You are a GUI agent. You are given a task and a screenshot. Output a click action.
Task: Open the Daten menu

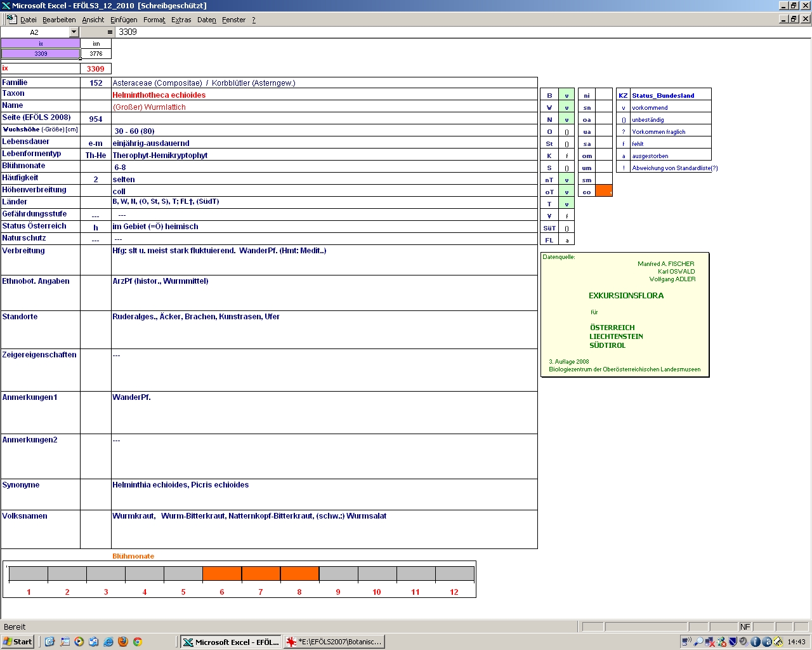[x=207, y=20]
